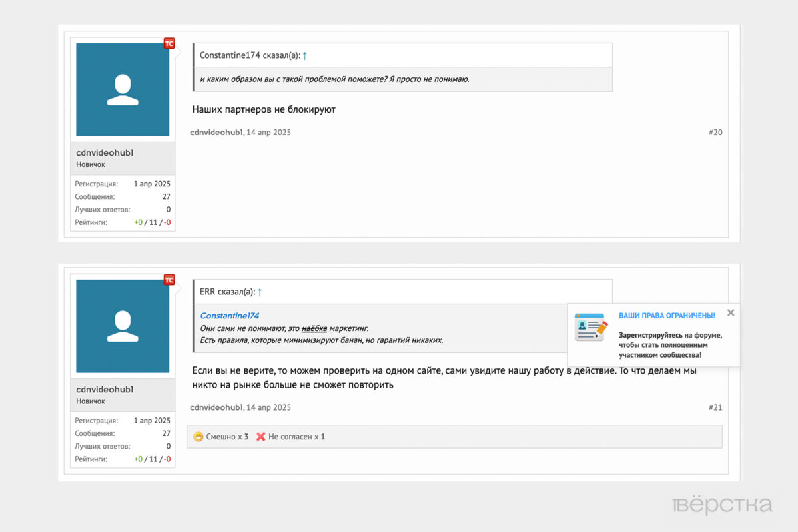This screenshot has height=532, width=798.
Task: Open the cdnvideohub1 username under the first avatar
Action: tap(105, 153)
